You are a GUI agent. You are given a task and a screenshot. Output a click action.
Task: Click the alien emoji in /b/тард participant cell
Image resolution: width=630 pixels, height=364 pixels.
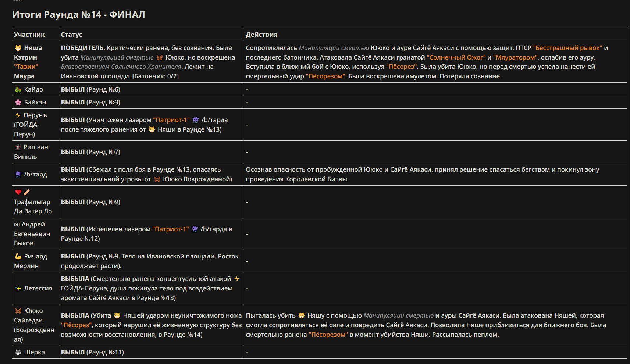[18, 174]
